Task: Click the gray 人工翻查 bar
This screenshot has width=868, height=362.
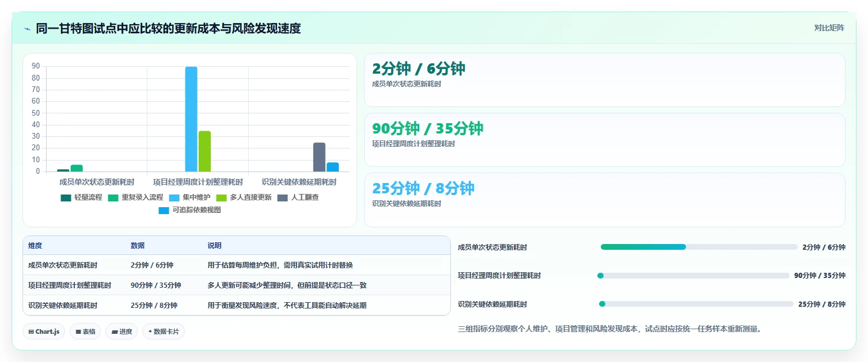Action: [x=319, y=157]
